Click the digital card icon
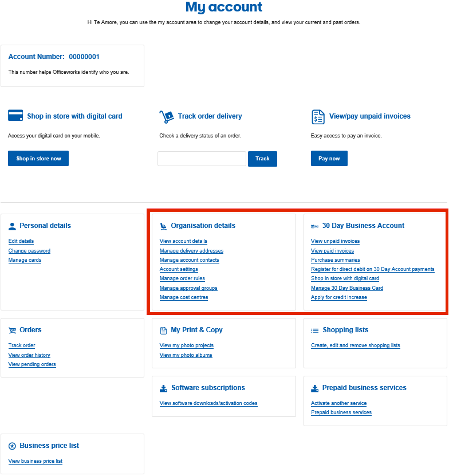The image size is (449, 476). (x=15, y=116)
